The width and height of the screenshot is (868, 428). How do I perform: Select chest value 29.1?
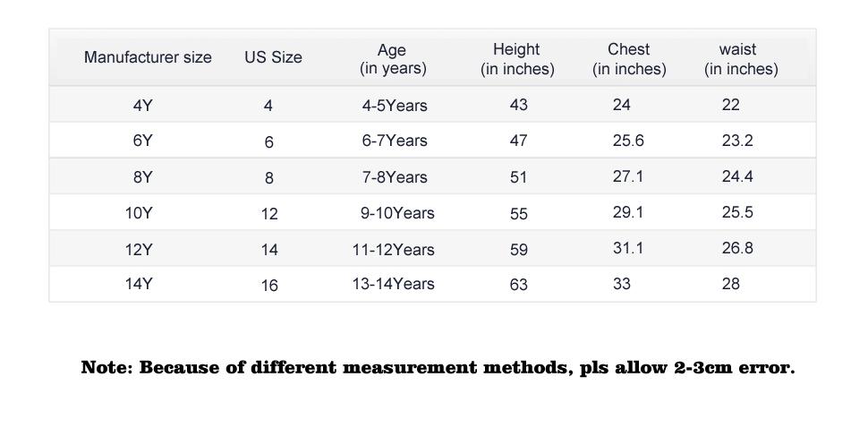(x=628, y=212)
